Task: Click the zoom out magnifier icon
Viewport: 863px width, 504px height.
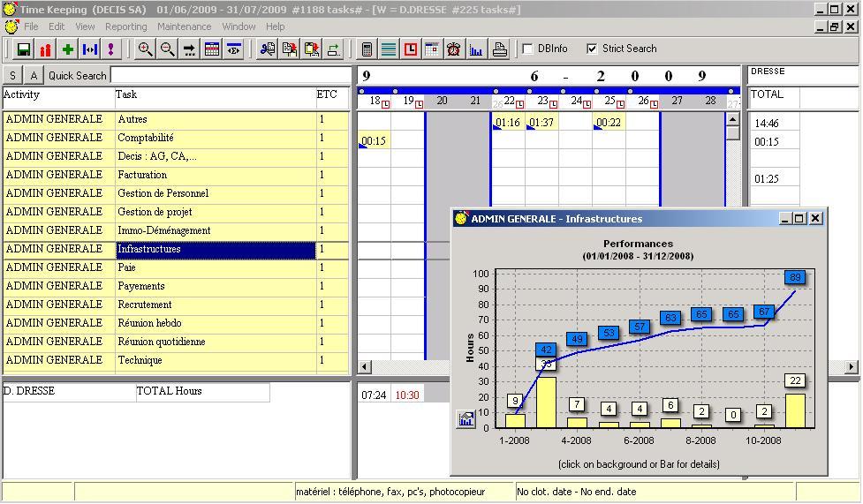Action: click(167, 49)
